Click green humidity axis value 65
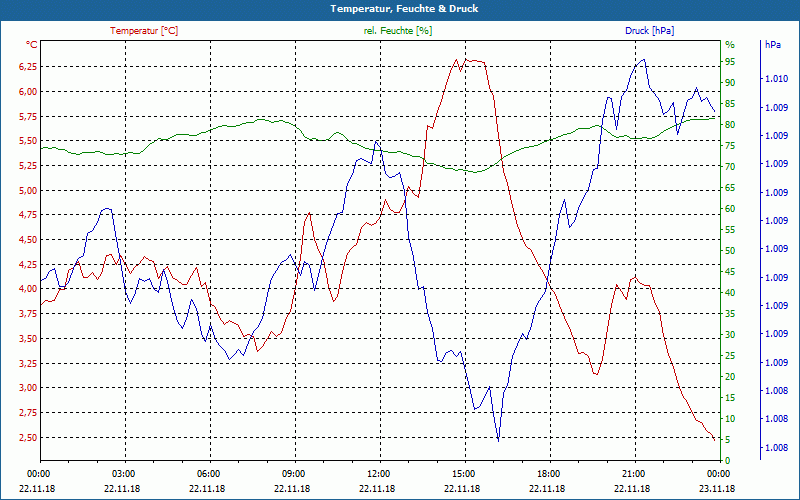The image size is (800, 500). (x=730, y=188)
